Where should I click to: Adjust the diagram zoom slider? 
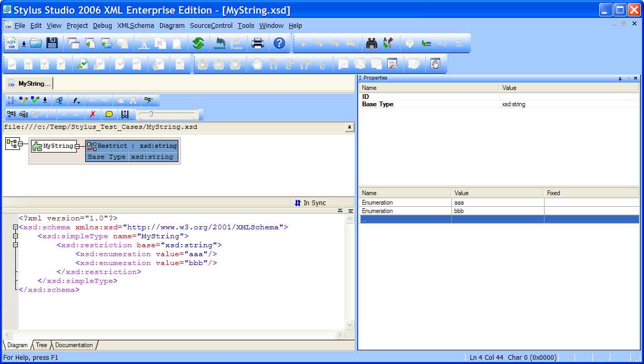151,114
